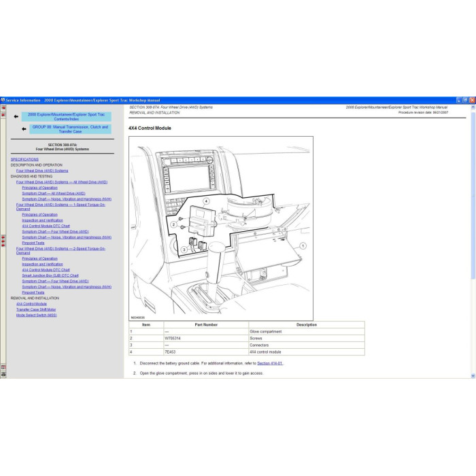Click the topmost red arrow in left strip
476x476 pixels.
(x=3, y=108)
